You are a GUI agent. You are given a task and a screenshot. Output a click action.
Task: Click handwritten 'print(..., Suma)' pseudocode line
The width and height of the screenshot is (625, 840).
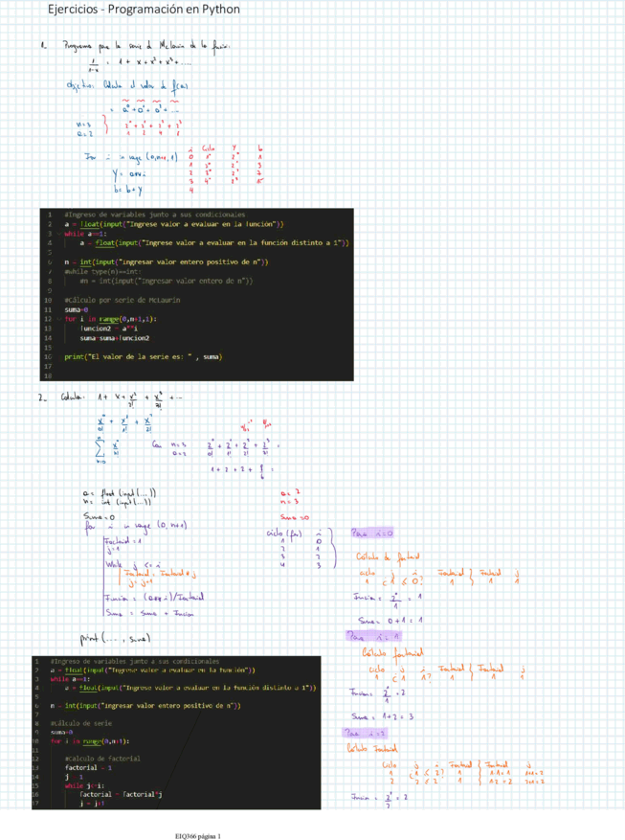(115, 639)
